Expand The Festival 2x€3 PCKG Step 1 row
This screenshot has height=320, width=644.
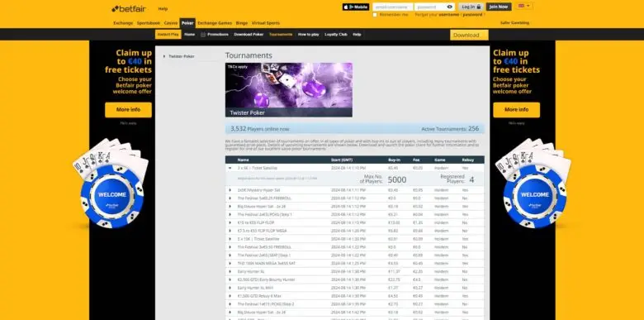click(x=230, y=215)
